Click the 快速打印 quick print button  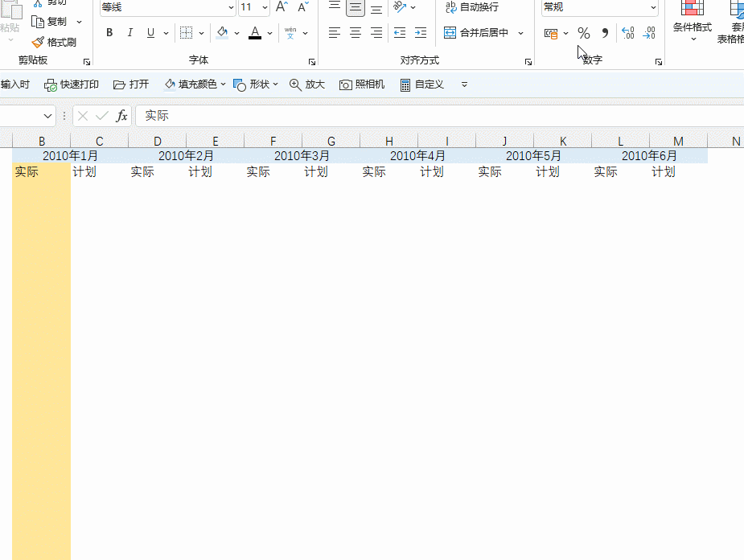point(71,84)
